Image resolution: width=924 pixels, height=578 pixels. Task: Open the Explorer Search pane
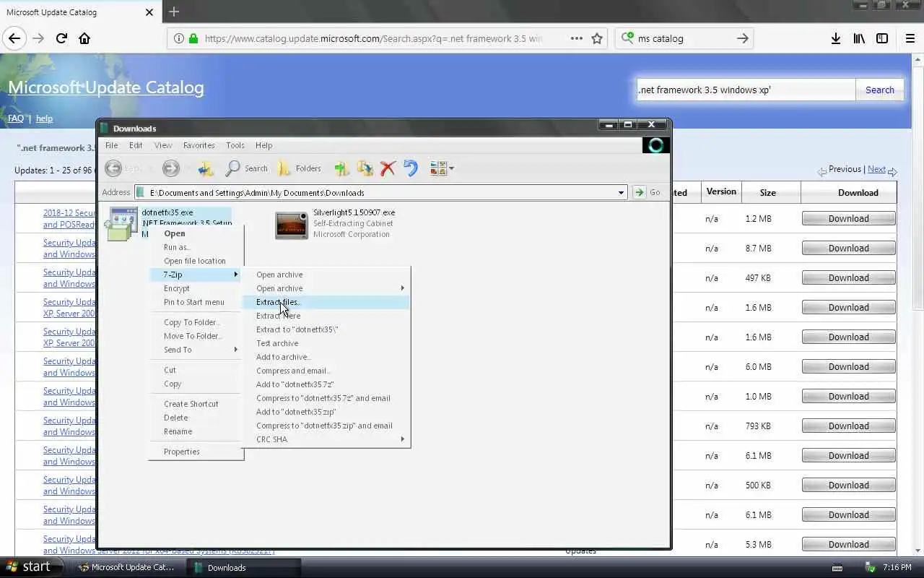(246, 168)
